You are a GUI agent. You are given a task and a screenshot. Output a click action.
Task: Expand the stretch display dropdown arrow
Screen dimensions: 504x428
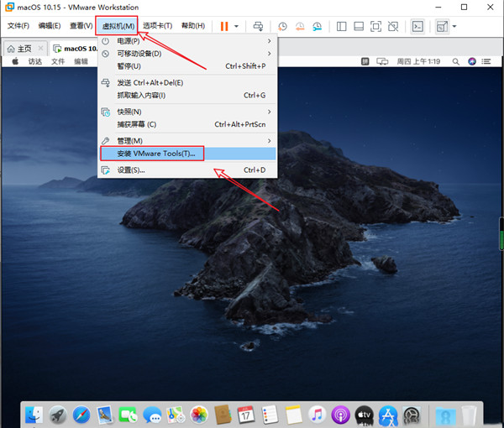pos(454,26)
